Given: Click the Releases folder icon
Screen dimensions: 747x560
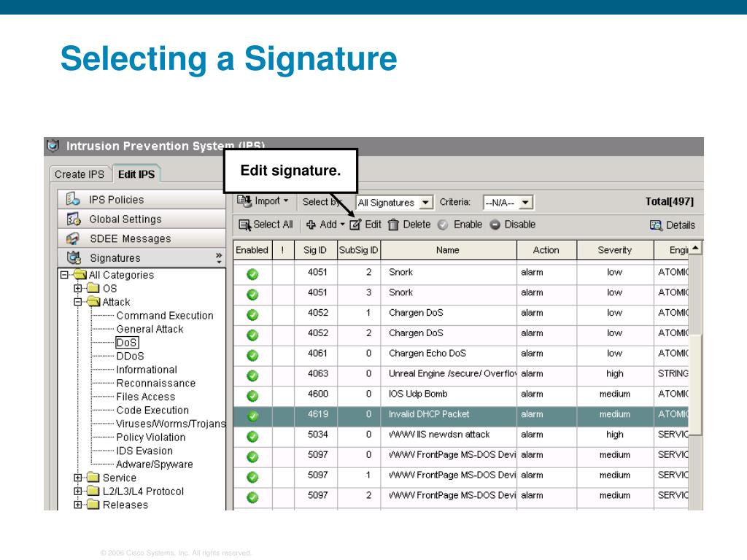Looking at the screenshot, I should click(93, 505).
